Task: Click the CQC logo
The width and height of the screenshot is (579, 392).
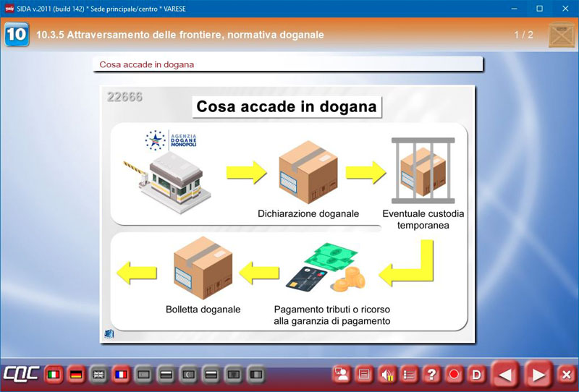Action: 22,375
